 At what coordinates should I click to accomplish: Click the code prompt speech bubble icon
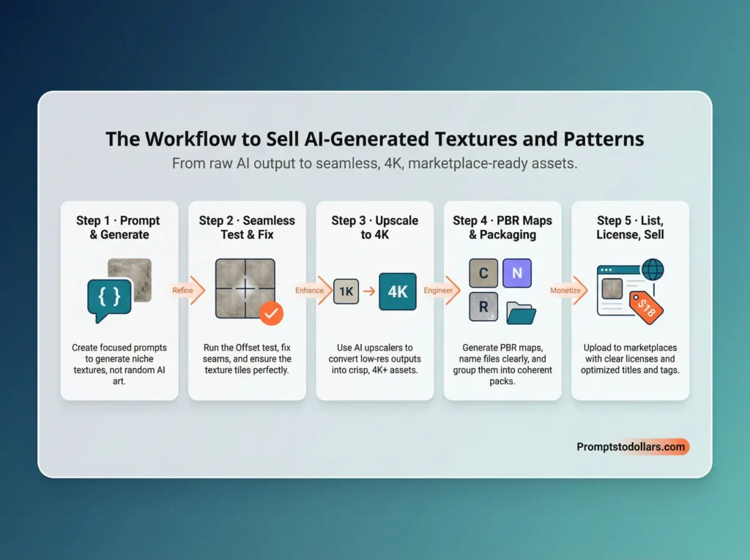[x=110, y=295]
